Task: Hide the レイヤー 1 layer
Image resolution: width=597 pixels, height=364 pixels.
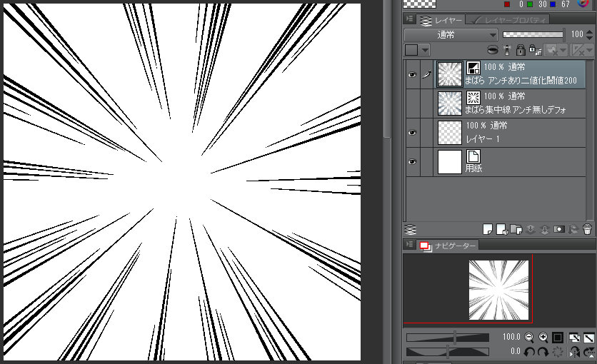Action: click(412, 132)
